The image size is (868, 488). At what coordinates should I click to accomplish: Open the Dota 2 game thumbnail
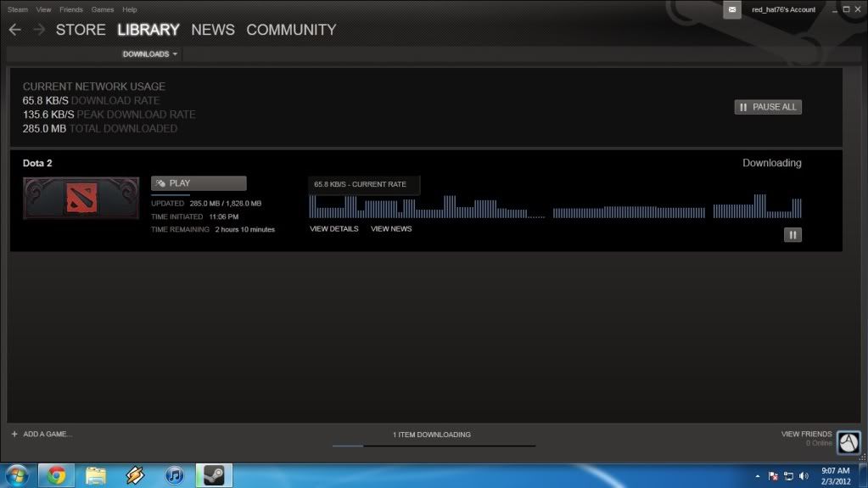click(x=81, y=198)
